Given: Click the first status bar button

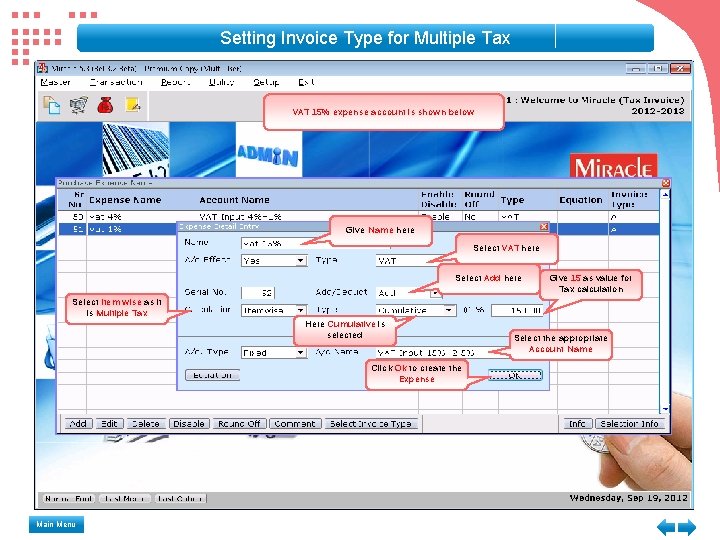Looking at the screenshot, I should click(69, 498).
